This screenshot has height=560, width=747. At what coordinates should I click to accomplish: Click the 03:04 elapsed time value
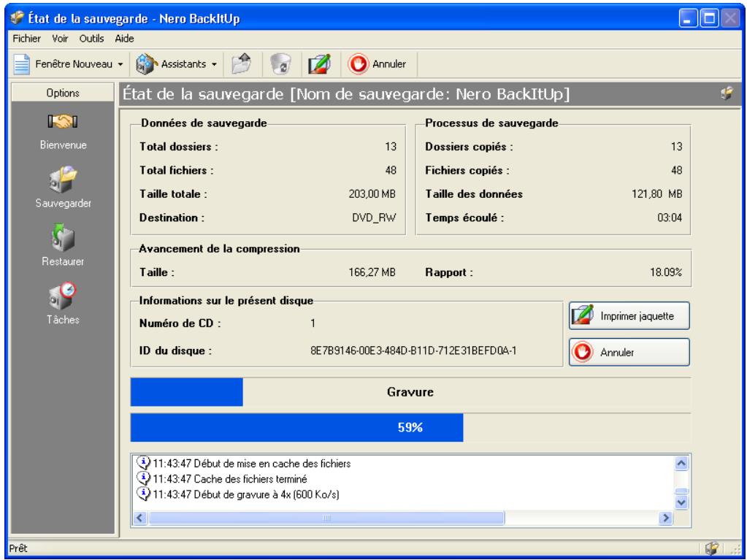point(670,218)
